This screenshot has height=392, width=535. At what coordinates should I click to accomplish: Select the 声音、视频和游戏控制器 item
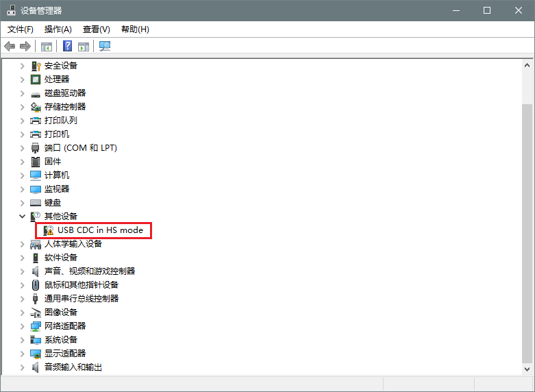click(90, 271)
